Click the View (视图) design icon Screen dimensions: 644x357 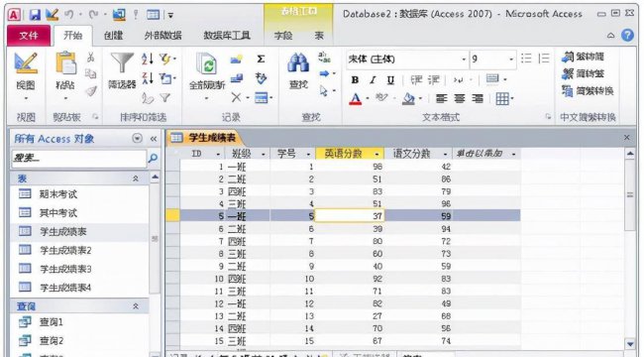point(26,62)
